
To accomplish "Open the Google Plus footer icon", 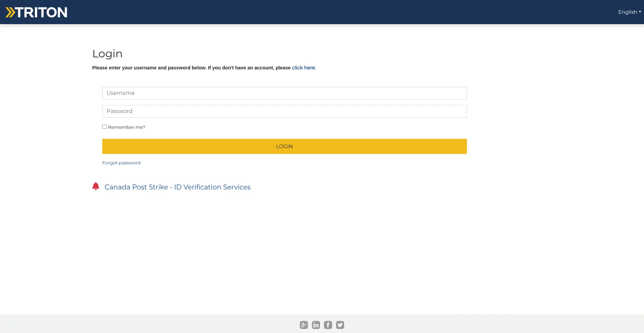I will [304, 325].
